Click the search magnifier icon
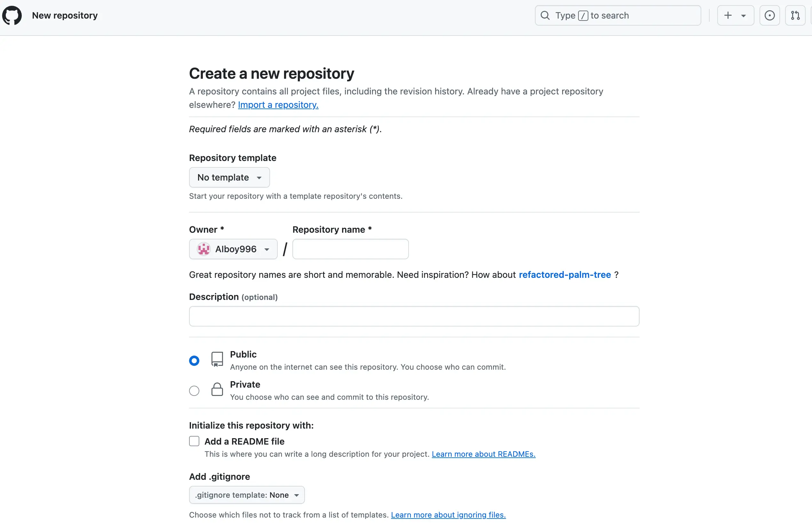Screen dimensions: 812x523 coord(545,16)
